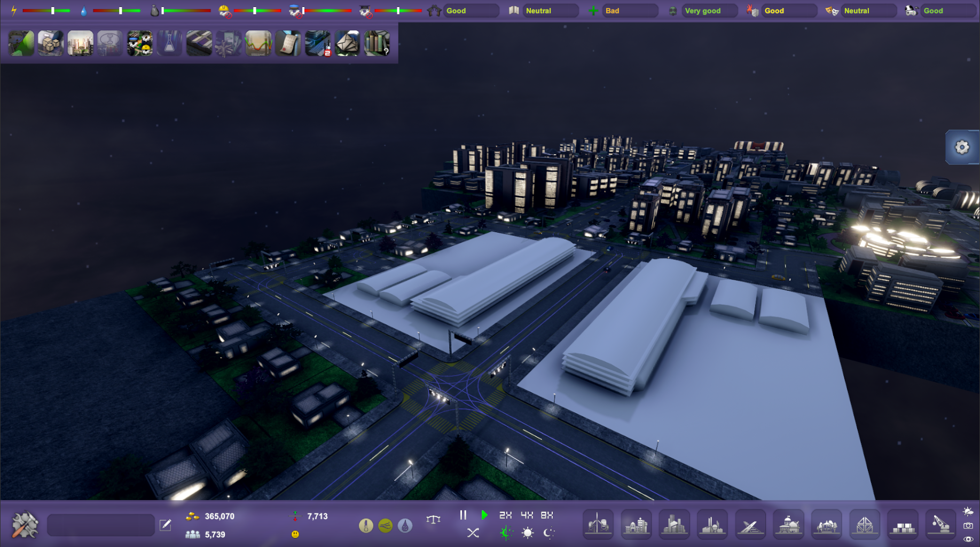Open the building blocks zoning icon
The width and height of the screenshot is (980, 547).
(199, 43)
